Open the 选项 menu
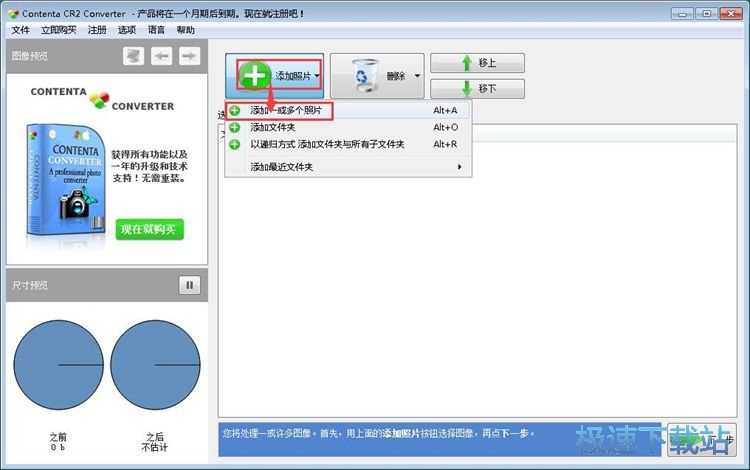Viewport: 750px width, 470px height. click(x=127, y=30)
